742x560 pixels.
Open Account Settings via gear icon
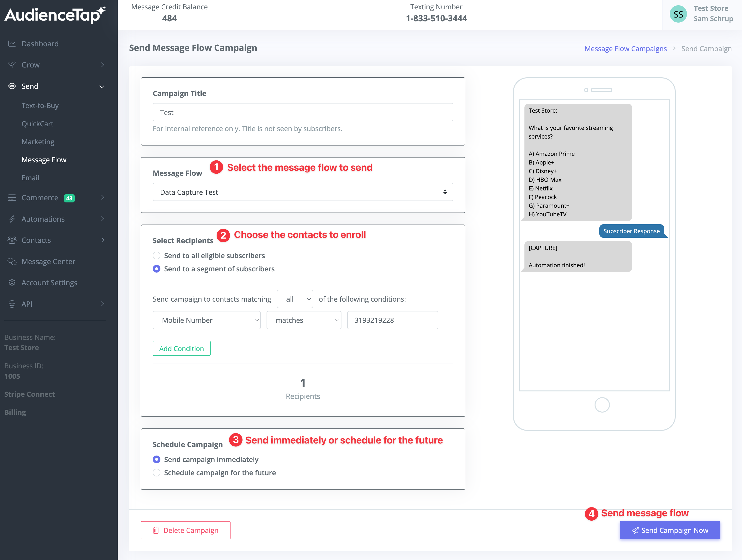[x=12, y=282]
